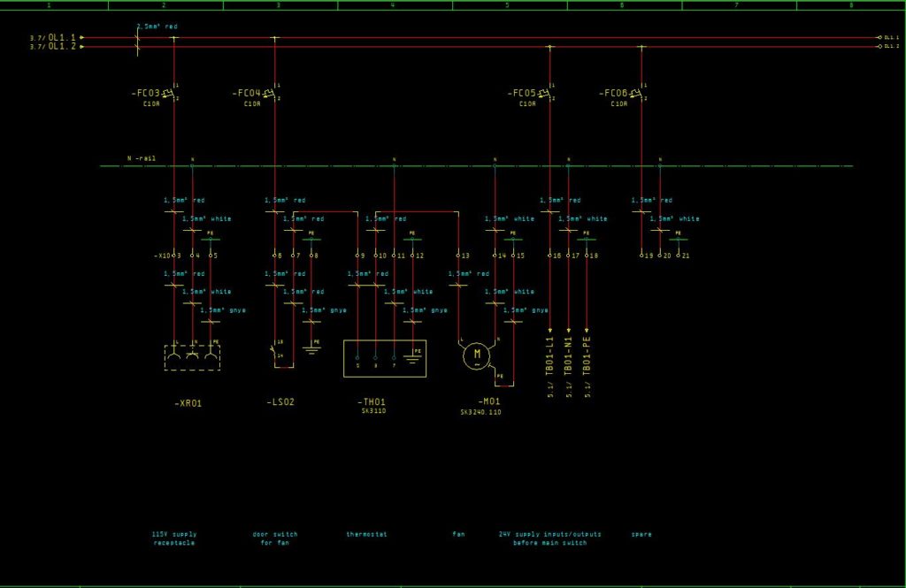906x588 pixels.
Task: Select circuit breaker -FC05 symbol
Action: coord(542,91)
